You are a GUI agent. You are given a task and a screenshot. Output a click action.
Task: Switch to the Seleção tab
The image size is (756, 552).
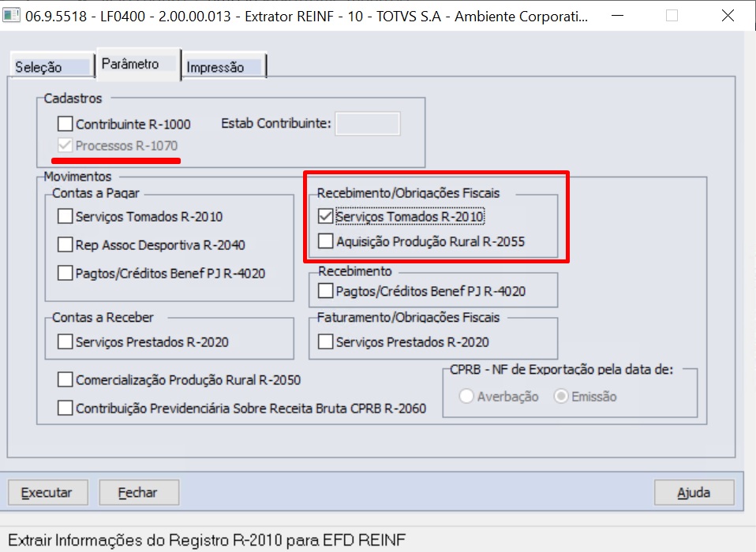pos(51,66)
